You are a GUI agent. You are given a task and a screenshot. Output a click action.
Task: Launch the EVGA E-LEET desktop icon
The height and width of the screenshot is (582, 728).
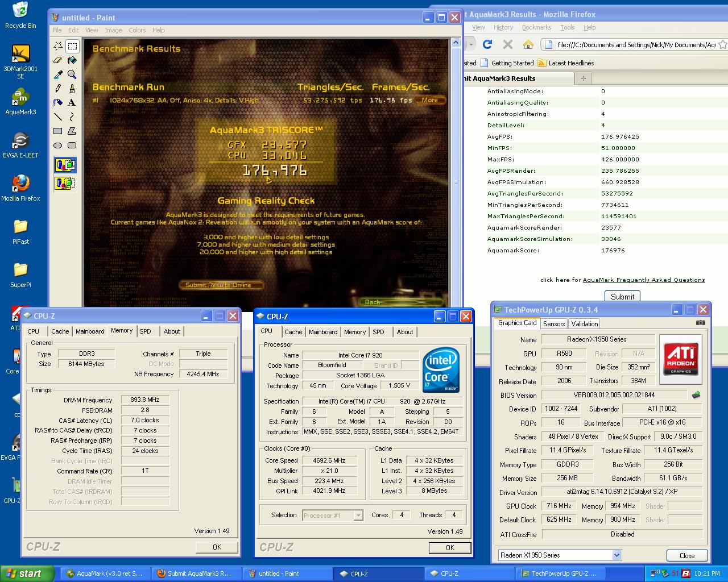point(20,145)
